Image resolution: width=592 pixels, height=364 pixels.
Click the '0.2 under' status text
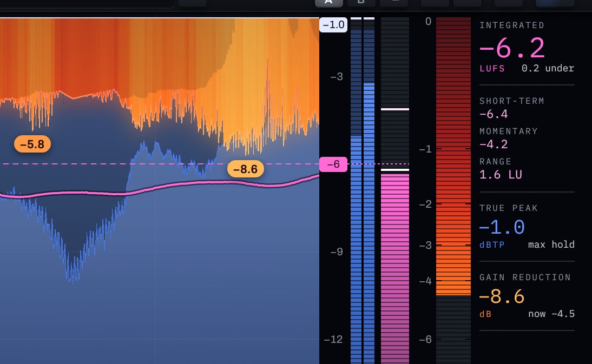click(548, 68)
